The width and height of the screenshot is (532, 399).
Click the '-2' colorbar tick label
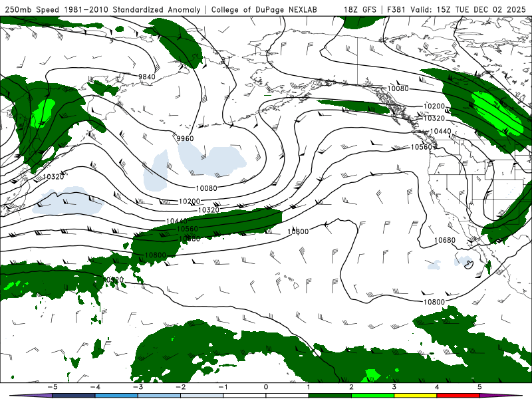[180, 387]
